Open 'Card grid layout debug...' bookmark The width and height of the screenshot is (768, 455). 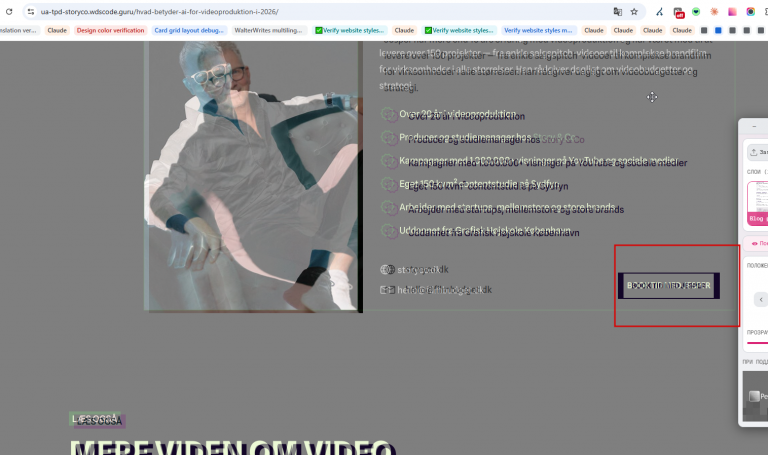[189, 30]
